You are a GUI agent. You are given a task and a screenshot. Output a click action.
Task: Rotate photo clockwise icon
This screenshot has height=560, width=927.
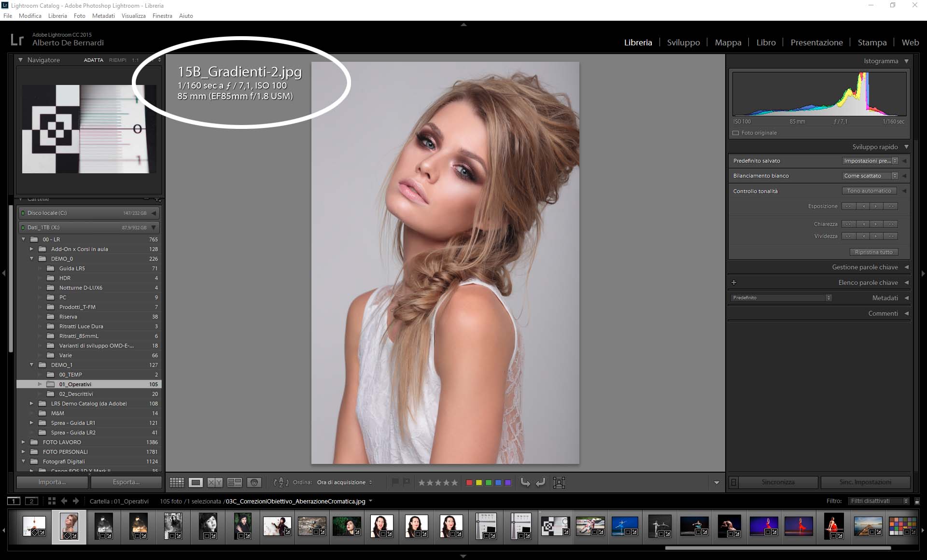click(x=541, y=482)
